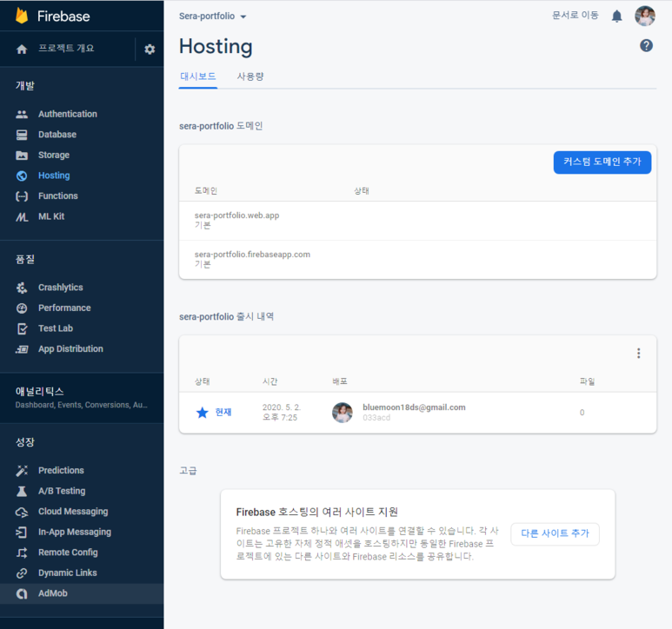The height and width of the screenshot is (629, 672).
Task: Click the Functions brackets icon
Action: (22, 196)
